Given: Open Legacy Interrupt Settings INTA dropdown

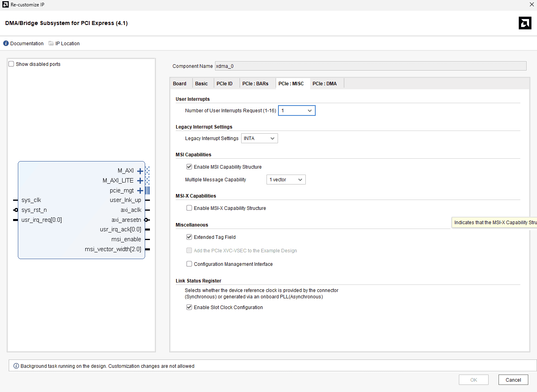Looking at the screenshot, I should (259, 138).
